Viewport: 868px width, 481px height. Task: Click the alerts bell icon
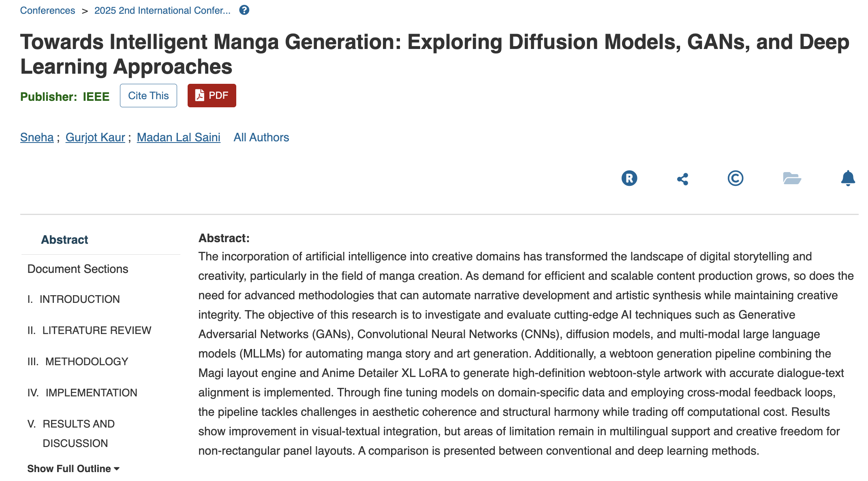click(x=848, y=178)
